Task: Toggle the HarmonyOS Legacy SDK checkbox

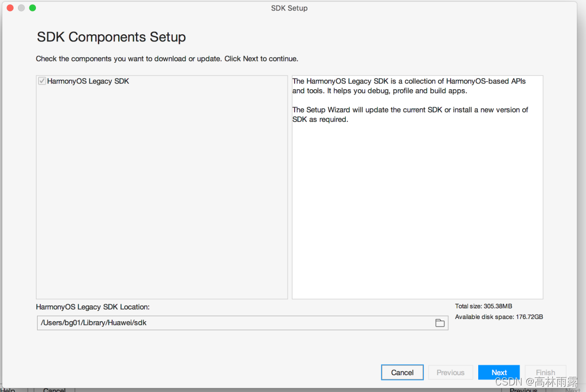Action: click(x=42, y=81)
